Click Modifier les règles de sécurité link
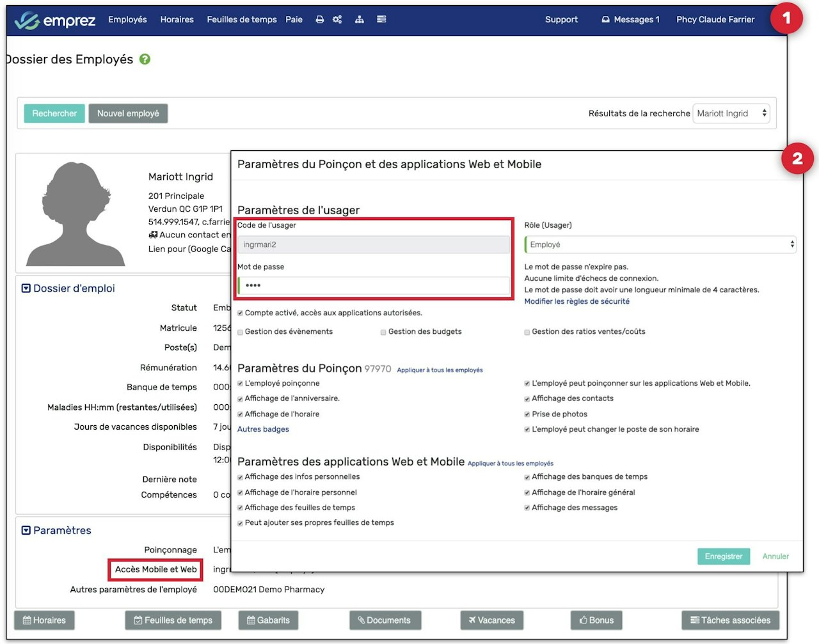Image resolution: width=819 pixels, height=644 pixels. tap(576, 301)
